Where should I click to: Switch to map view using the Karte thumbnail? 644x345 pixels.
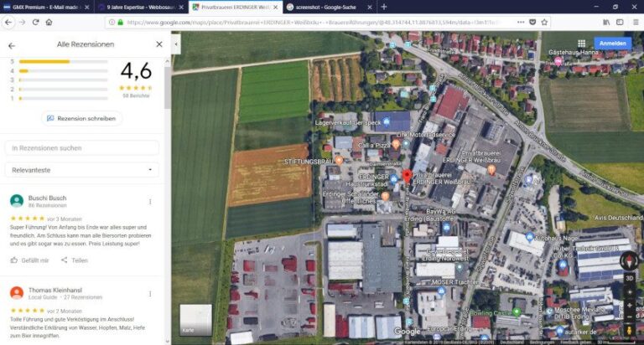(x=196, y=320)
